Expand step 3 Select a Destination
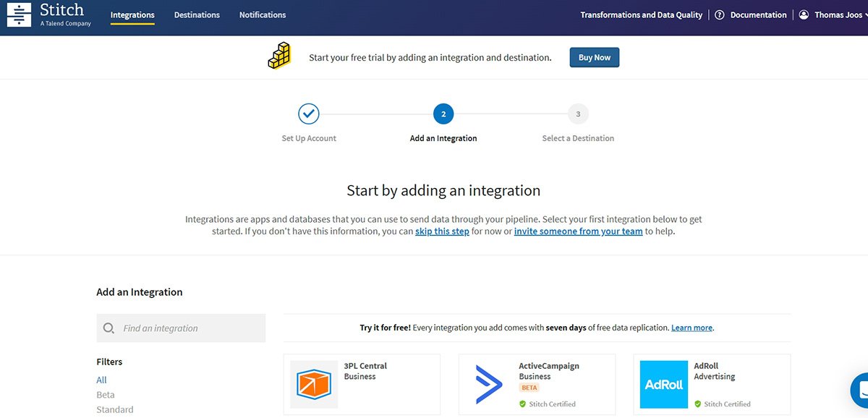Viewport: 868px width, 418px height. pyautogui.click(x=578, y=114)
